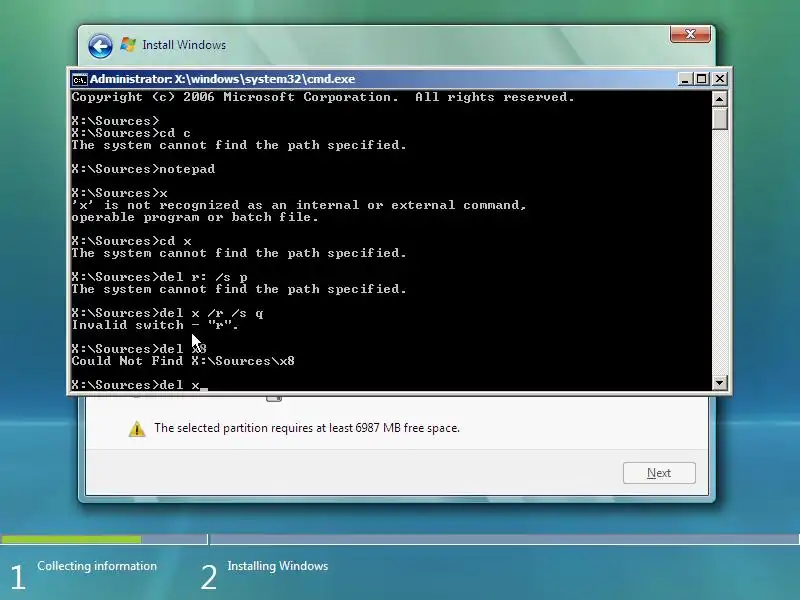Screen dimensions: 800x600
Task: Click the 'del x /r /s q' command line
Action: click(x=167, y=313)
